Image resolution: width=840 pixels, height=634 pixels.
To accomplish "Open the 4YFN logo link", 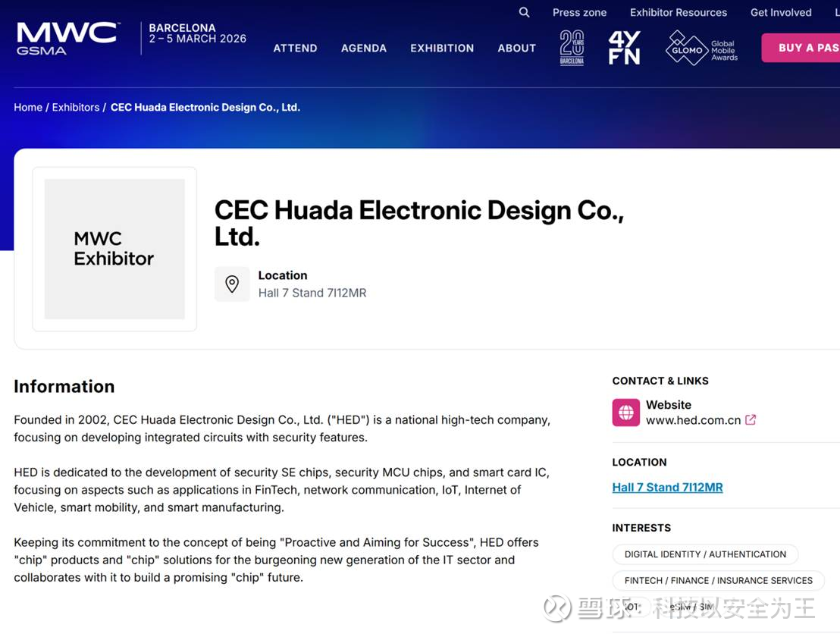I will pos(624,48).
